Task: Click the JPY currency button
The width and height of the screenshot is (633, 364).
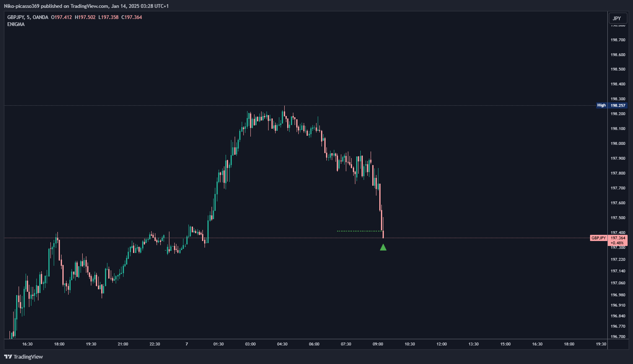Action: 617,18
